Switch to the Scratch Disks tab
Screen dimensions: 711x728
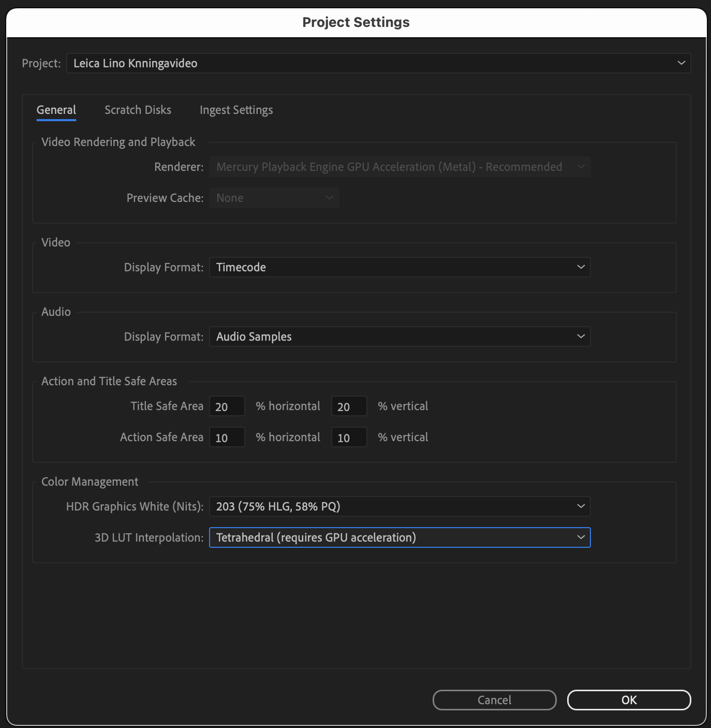point(137,110)
